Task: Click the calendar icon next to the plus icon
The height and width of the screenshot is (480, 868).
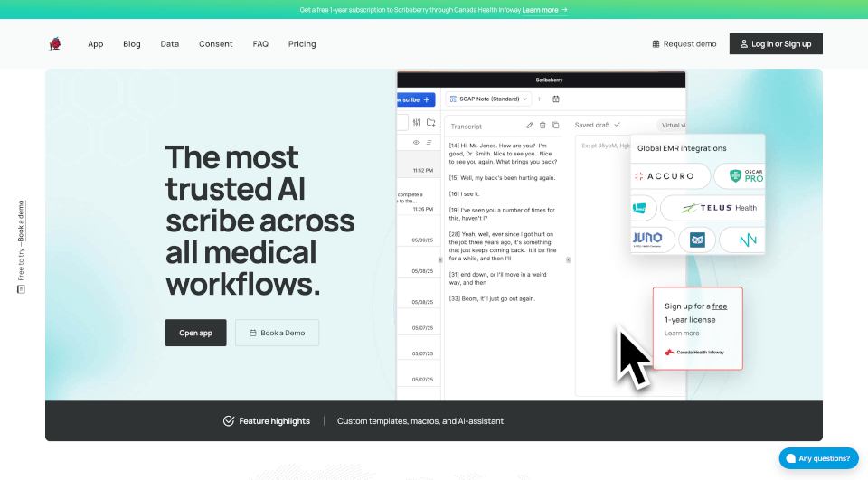Action: point(556,99)
